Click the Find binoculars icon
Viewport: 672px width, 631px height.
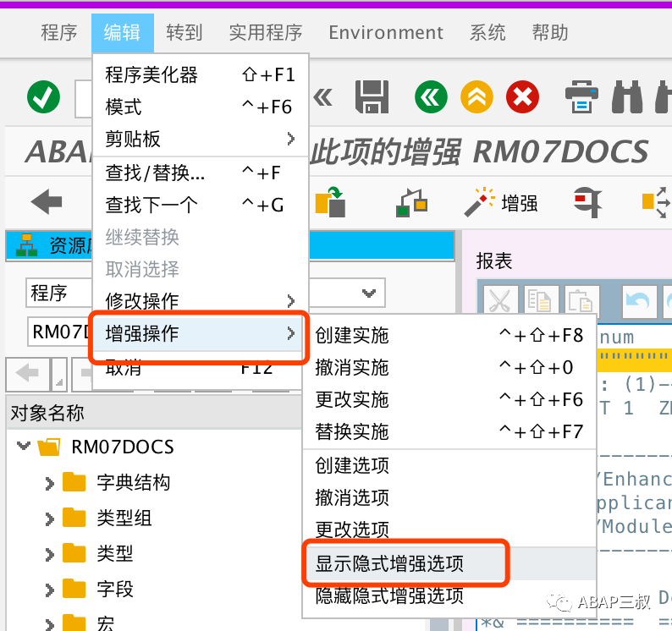(627, 96)
